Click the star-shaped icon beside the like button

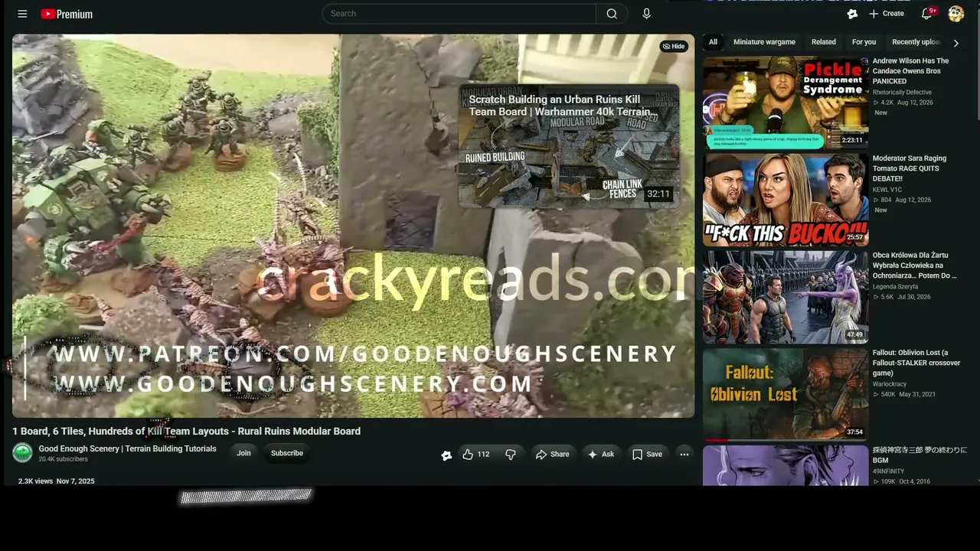point(446,455)
